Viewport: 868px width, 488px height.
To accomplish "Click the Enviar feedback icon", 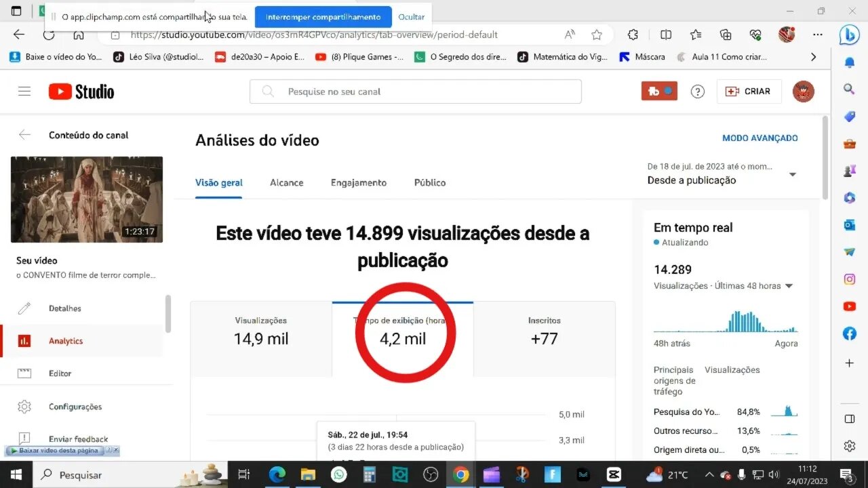I will [24, 439].
